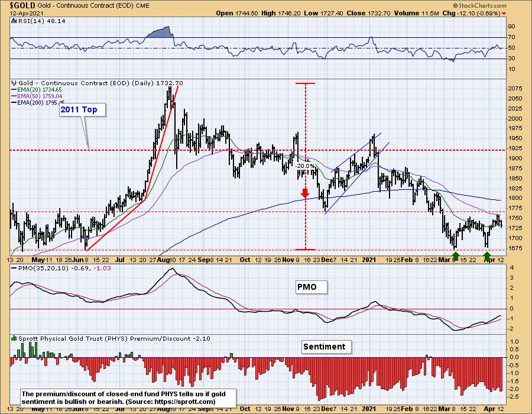Click the purple EMA(50) legend line marker

(14, 96)
